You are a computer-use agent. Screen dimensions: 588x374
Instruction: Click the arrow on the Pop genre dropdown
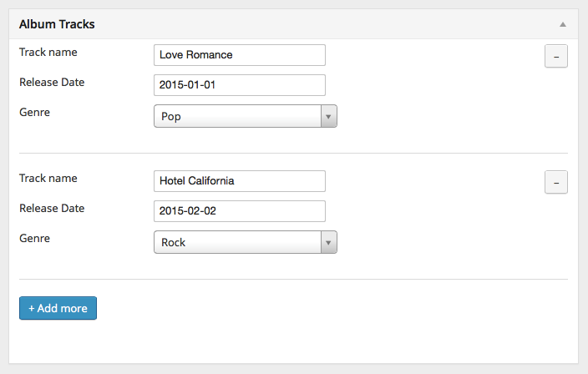pos(329,117)
